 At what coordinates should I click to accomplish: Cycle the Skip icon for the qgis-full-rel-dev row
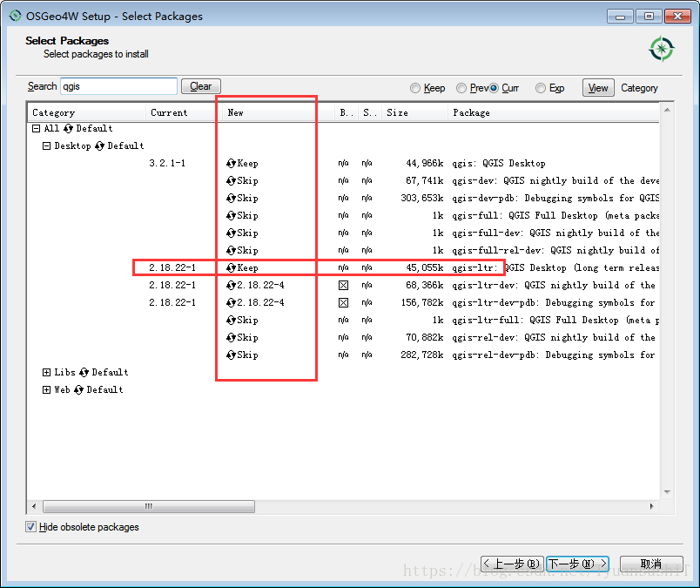231,251
